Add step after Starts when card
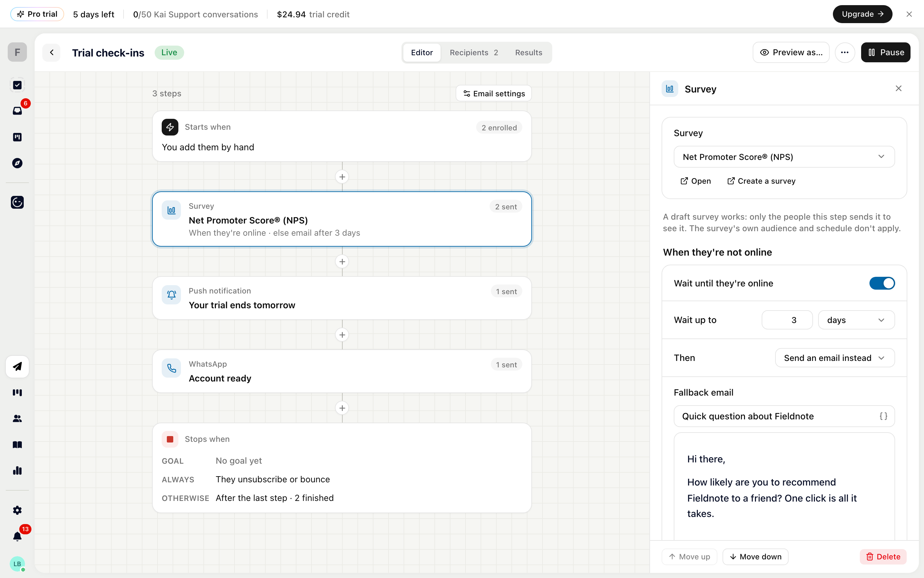This screenshot has height=578, width=924. [342, 177]
